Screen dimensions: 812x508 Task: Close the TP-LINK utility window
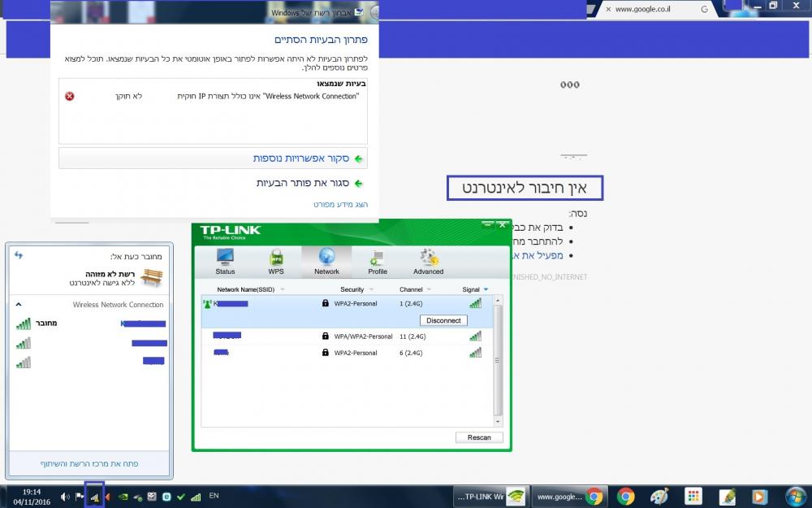(502, 224)
